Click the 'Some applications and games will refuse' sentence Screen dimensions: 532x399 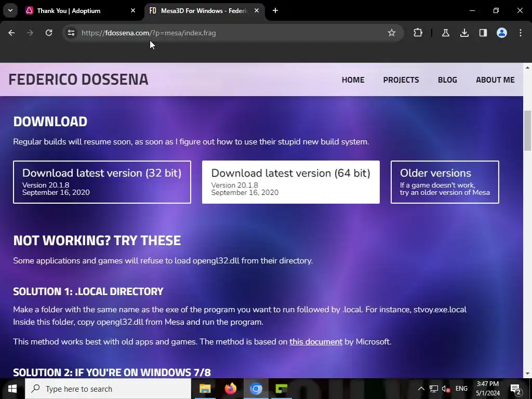pyautogui.click(x=163, y=261)
